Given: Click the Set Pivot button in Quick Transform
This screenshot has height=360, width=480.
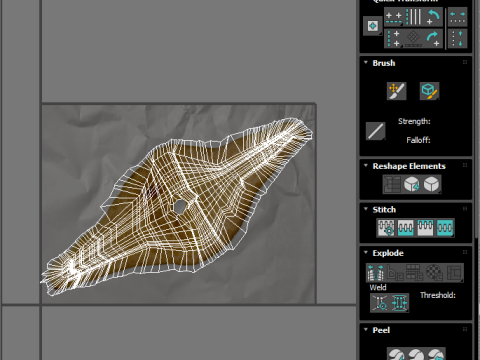Looking at the screenshot, I should pos(372,26).
